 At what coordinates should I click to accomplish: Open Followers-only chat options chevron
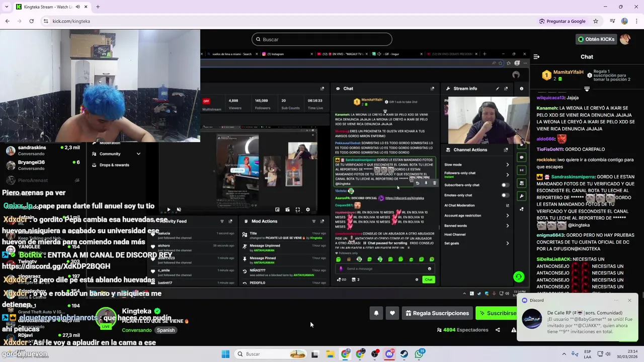507,174
